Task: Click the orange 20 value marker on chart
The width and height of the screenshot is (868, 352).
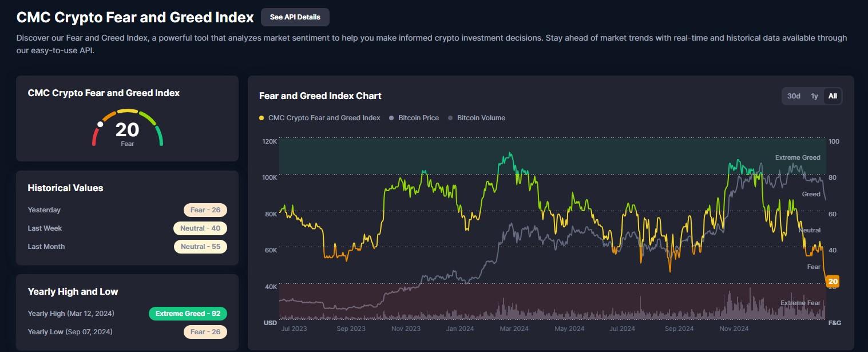Action: [833, 281]
